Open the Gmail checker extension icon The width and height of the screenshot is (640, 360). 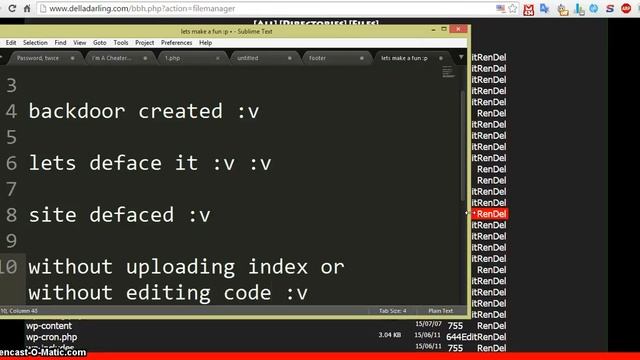point(529,9)
